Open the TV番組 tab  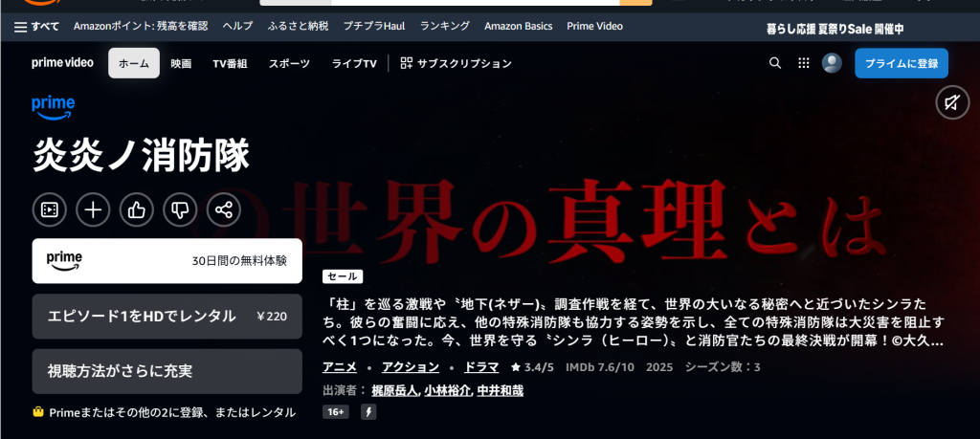(x=230, y=63)
